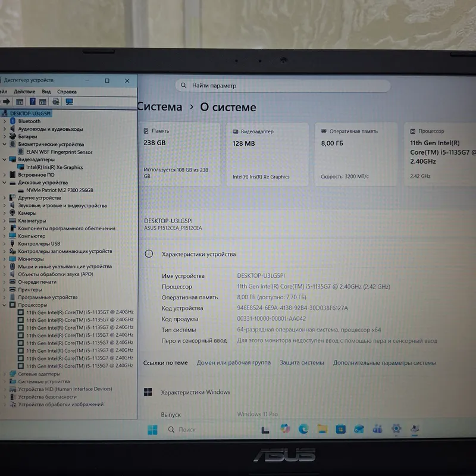Open Outlook from the taskbar

click(359, 429)
